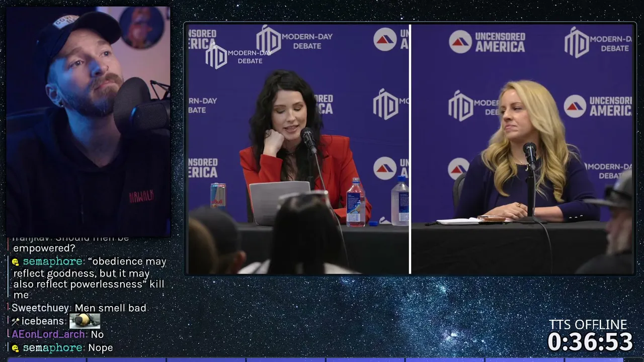
Task: Click the "Men smell bad" chat message
Action: coord(110,308)
